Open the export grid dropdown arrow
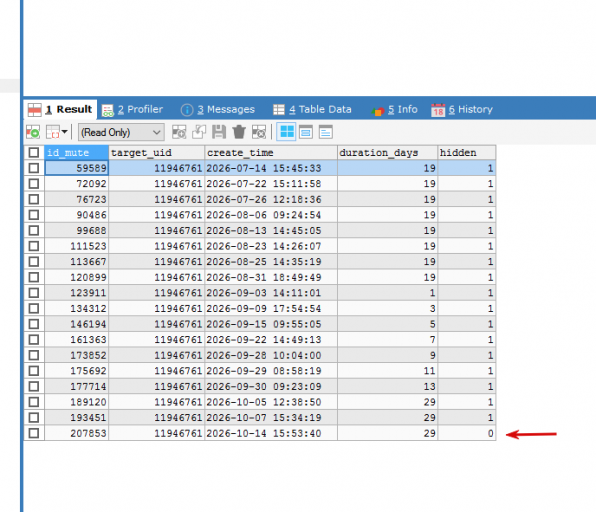The image size is (596, 512). [x=64, y=132]
